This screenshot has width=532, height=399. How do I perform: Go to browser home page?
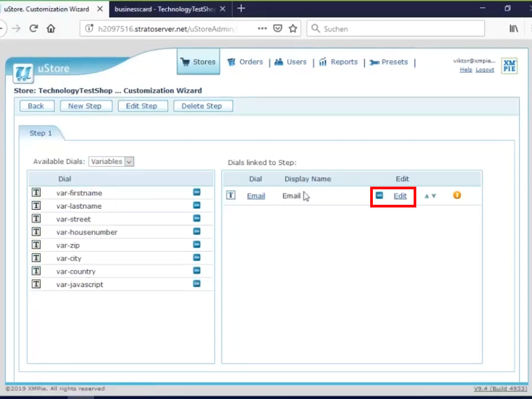tap(51, 29)
